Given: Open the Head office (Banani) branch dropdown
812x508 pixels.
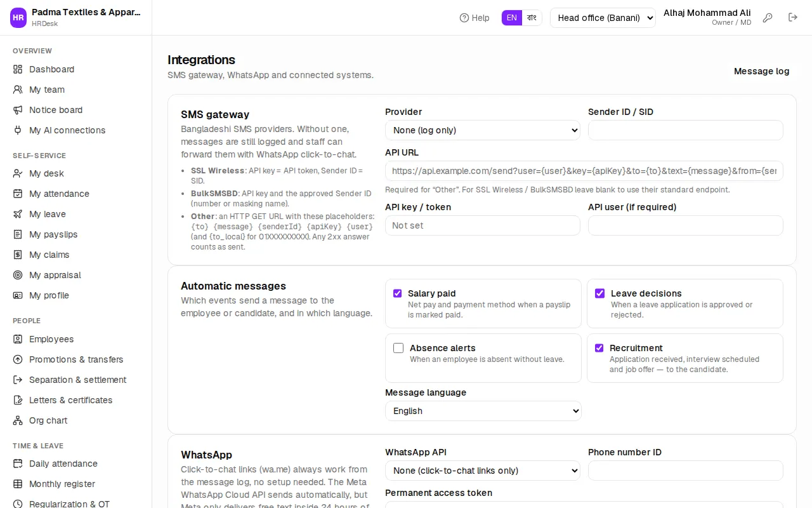Looking at the screenshot, I should click(603, 18).
